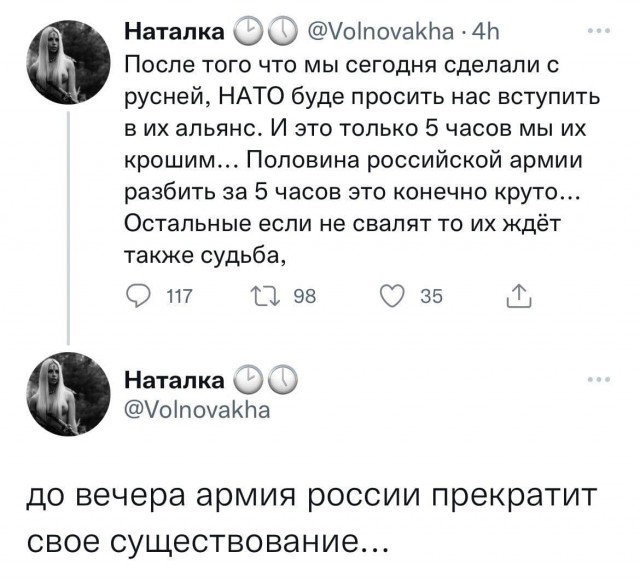Screen dimensions: 640x581
Task: Click the reply count 117
Action: [180, 295]
